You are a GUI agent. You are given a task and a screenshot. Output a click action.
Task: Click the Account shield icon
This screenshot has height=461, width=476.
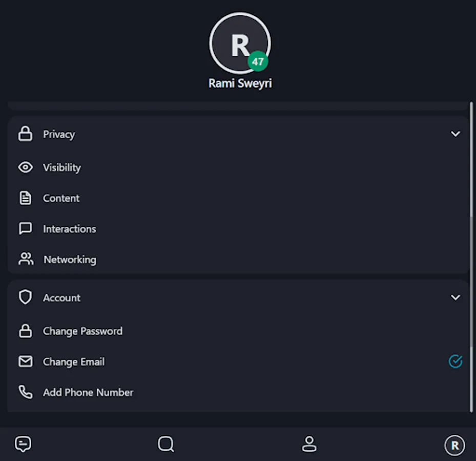click(26, 298)
